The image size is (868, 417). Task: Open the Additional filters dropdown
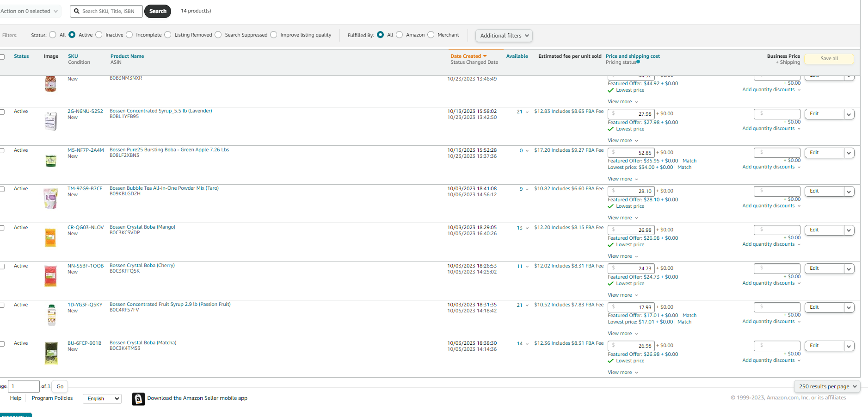(x=504, y=36)
